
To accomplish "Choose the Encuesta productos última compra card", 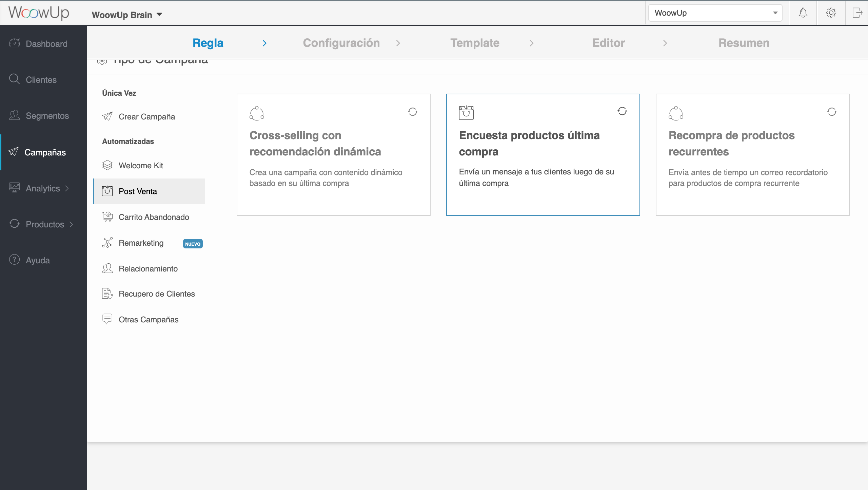I will (543, 155).
